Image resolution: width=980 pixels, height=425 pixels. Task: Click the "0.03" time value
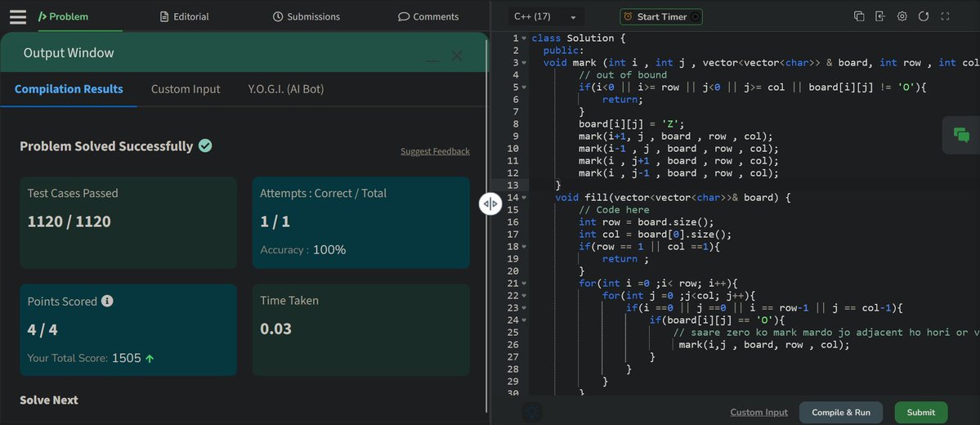tap(275, 329)
